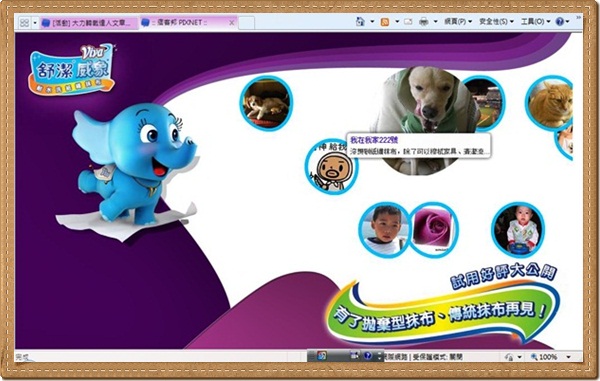
Task: Click the 100% zoom level button
Action: 543,357
